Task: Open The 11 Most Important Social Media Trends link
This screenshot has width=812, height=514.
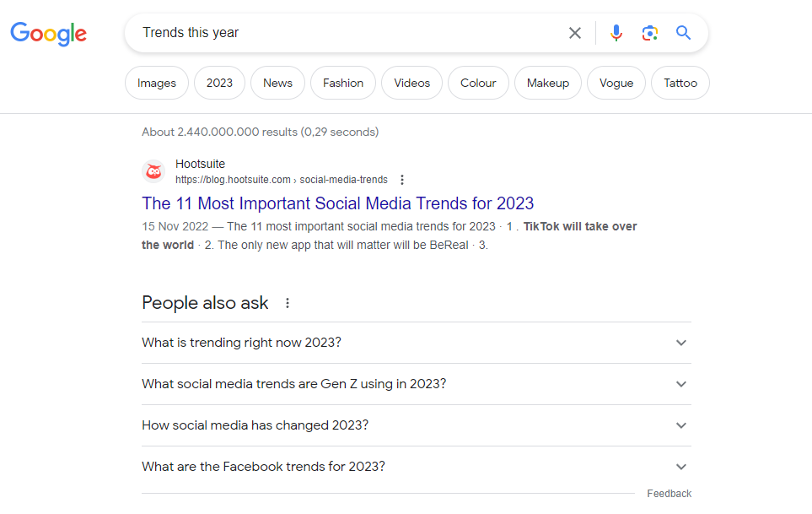Action: click(x=337, y=203)
